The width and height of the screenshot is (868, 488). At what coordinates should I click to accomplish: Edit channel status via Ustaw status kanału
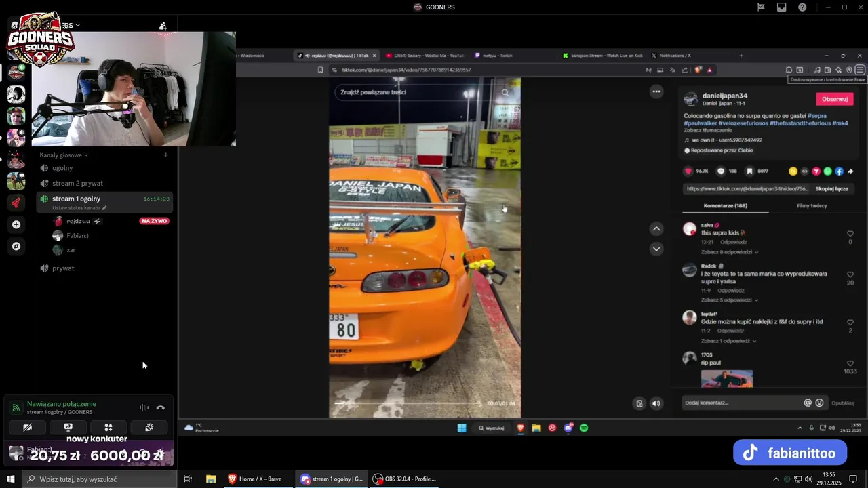click(79, 208)
